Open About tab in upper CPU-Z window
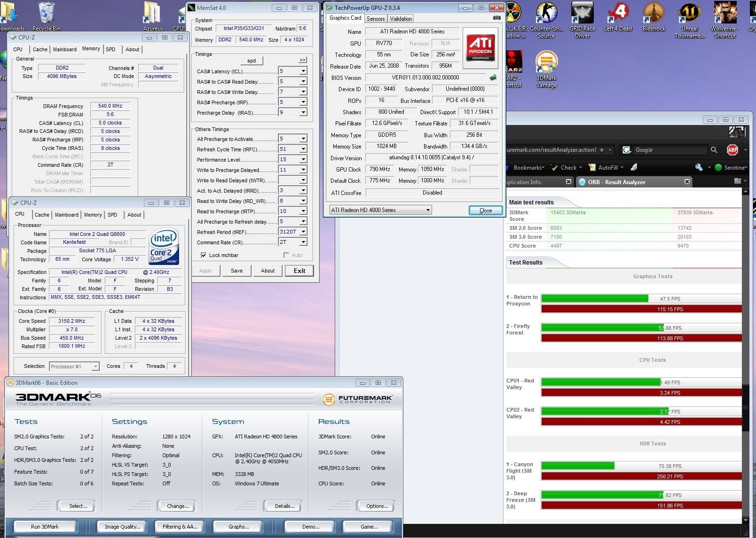This screenshot has width=756, height=538. point(132,49)
